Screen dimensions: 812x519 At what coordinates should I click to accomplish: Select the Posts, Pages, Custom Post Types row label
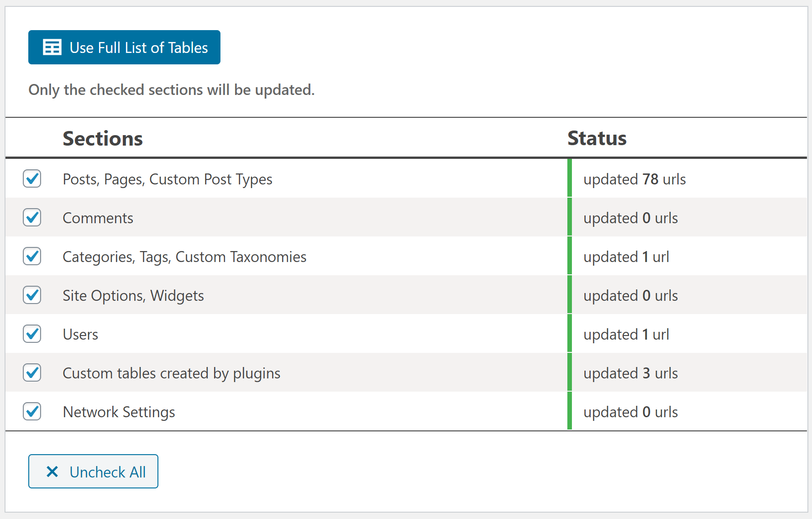pos(167,178)
